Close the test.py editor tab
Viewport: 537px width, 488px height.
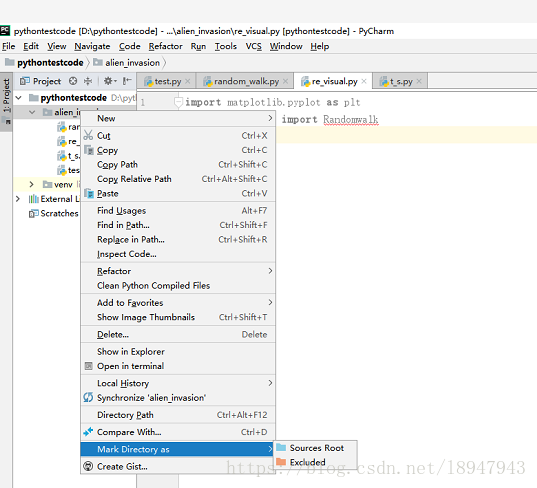(x=188, y=82)
